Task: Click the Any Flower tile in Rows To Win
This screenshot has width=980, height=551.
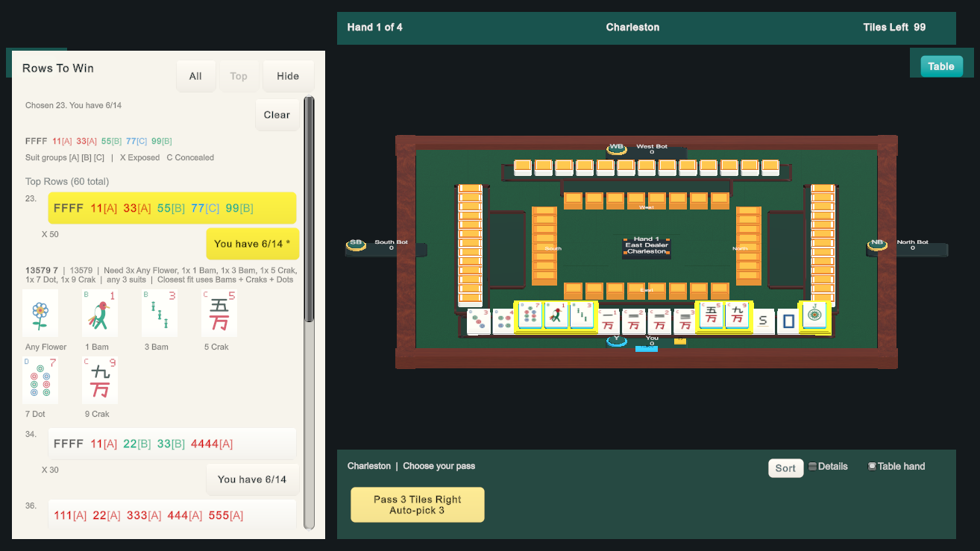Action: coord(40,313)
